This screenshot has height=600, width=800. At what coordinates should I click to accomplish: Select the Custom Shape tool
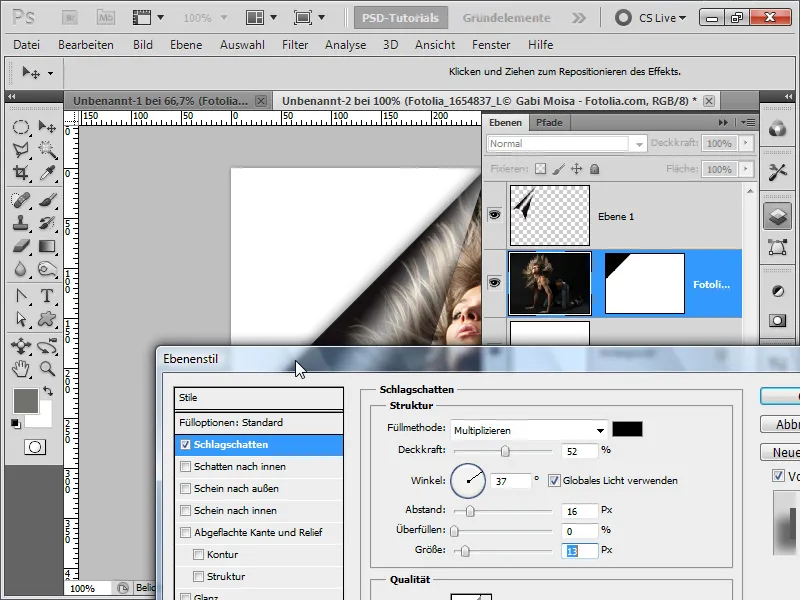point(47,319)
